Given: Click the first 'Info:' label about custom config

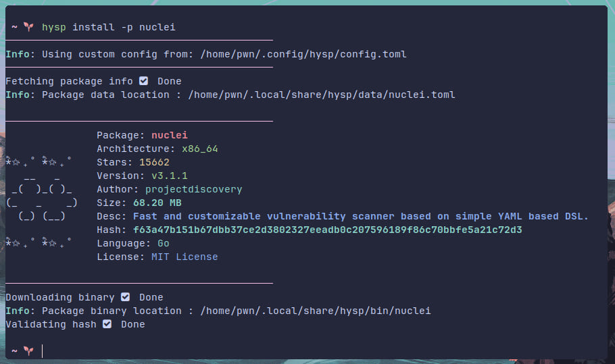Looking at the screenshot, I should click(x=20, y=54).
